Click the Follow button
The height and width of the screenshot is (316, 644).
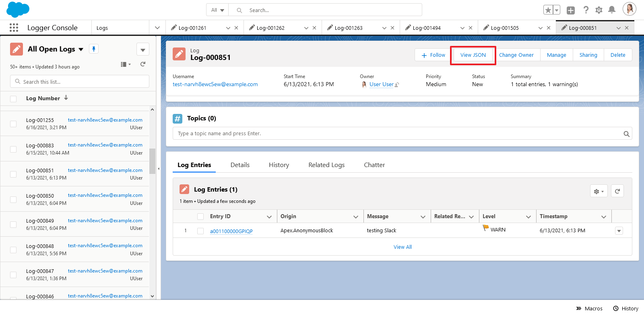pos(433,55)
